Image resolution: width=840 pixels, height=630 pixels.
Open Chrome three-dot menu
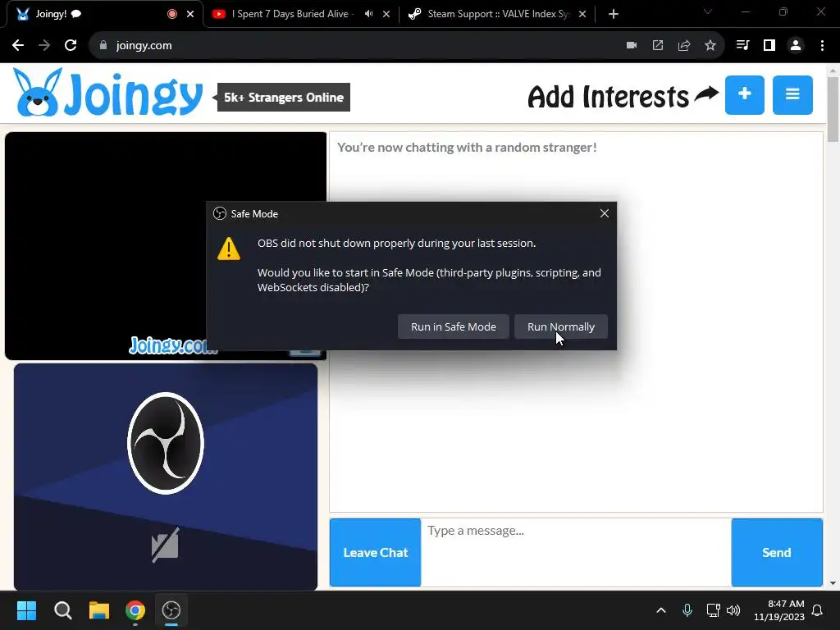822,46
